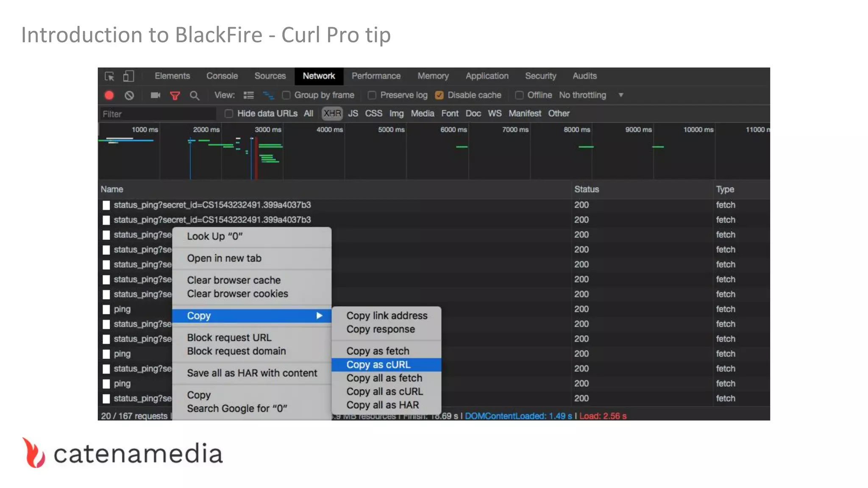Open the Sources tab
The height and width of the screenshot is (488, 868).
tap(270, 76)
